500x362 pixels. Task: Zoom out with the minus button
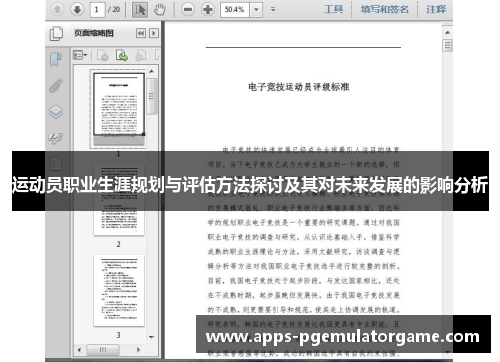(x=188, y=10)
